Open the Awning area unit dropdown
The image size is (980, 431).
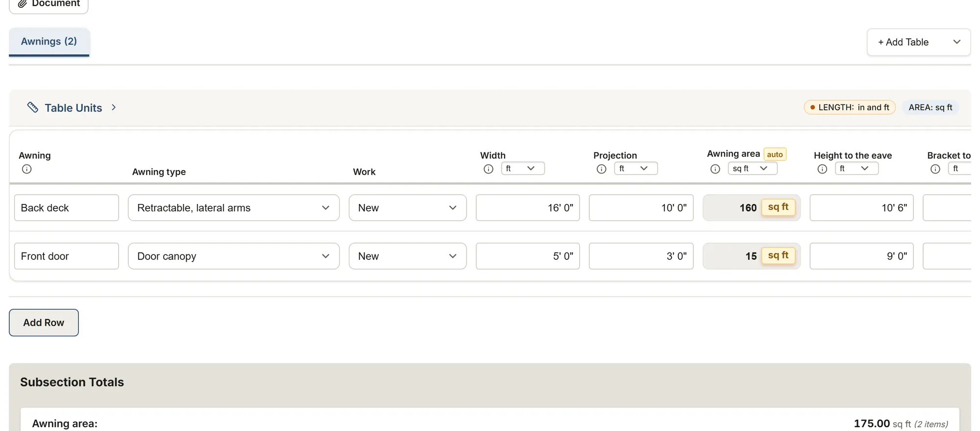[x=753, y=168]
